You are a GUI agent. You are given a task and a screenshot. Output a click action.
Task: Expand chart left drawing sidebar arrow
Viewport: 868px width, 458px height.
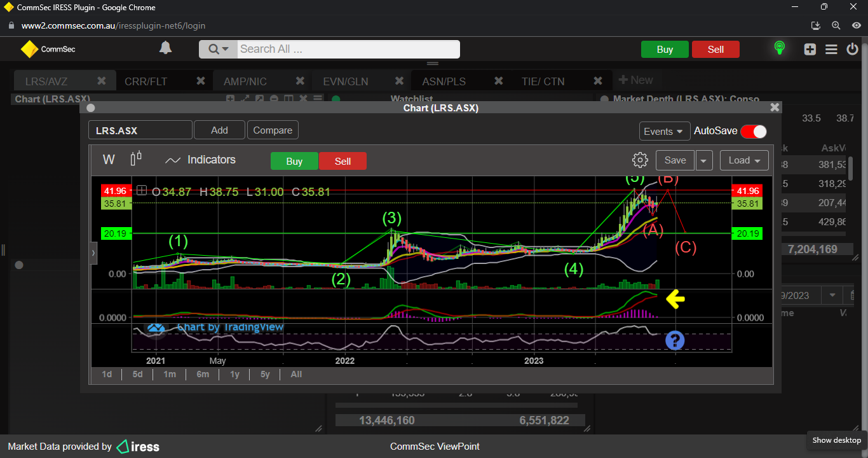pyautogui.click(x=93, y=253)
